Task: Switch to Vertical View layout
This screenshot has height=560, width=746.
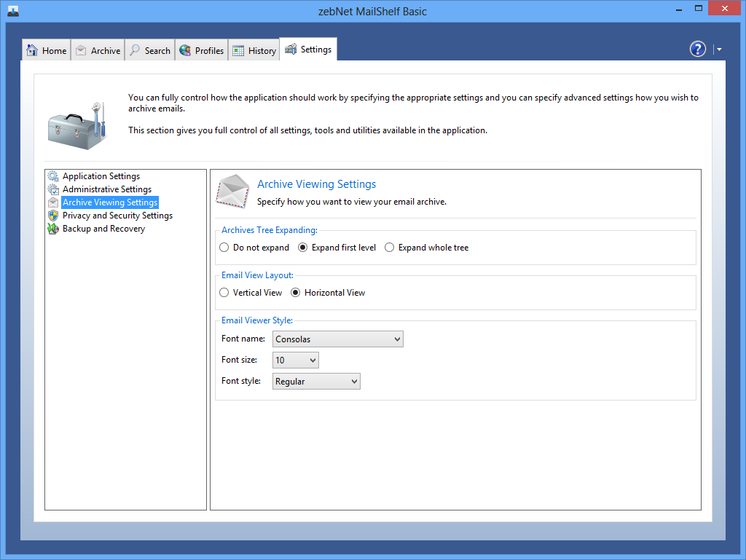Action: click(x=224, y=293)
